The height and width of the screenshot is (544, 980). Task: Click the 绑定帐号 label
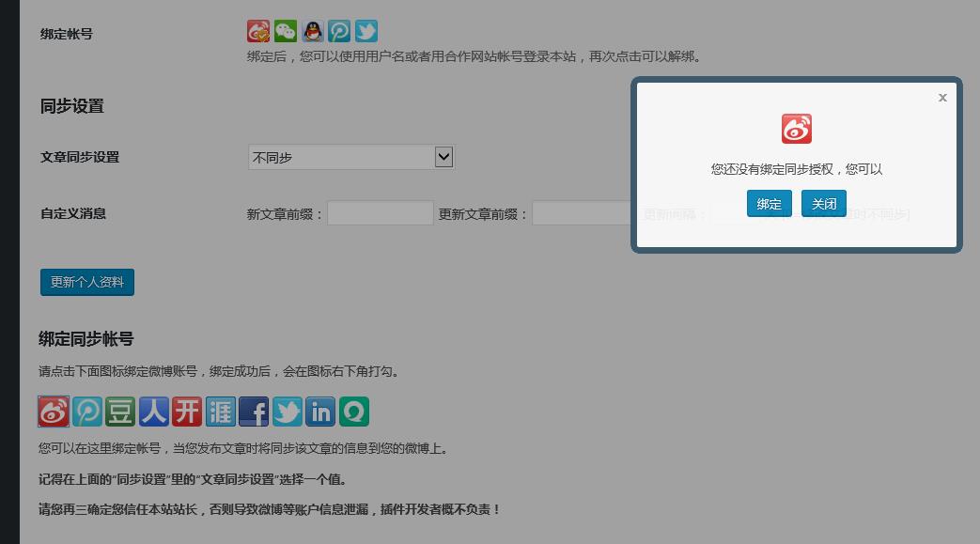tap(67, 34)
